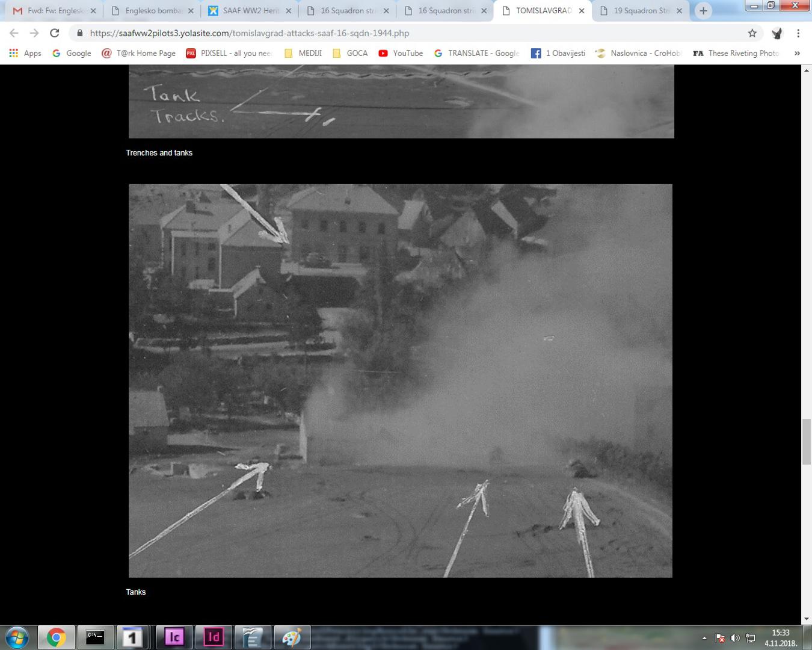Open the Chrome three-dot menu
Viewport: 812px width, 650px height.
click(x=798, y=33)
